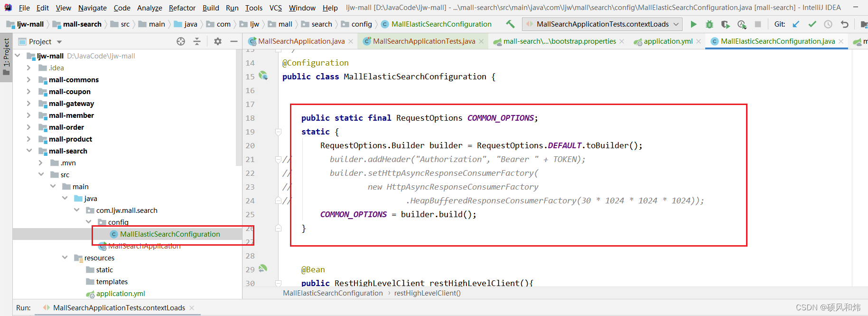Close the application.yml editor tab
The height and width of the screenshot is (316, 868).
699,41
